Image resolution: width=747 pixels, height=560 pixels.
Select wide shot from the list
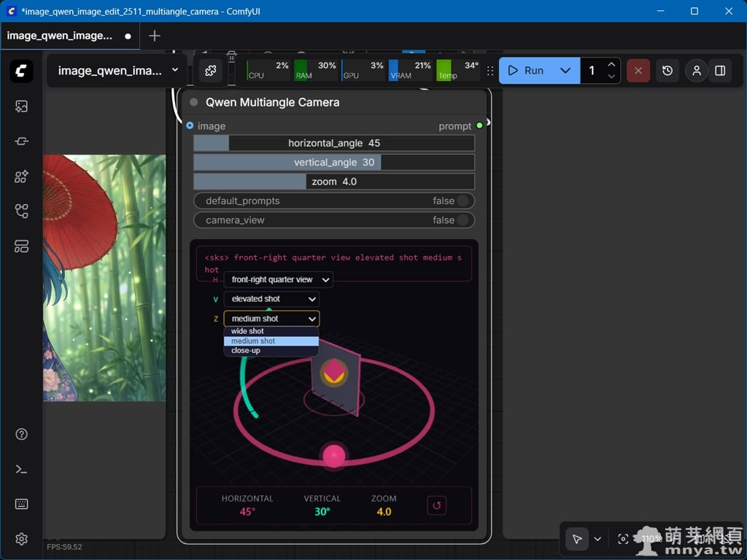click(248, 332)
